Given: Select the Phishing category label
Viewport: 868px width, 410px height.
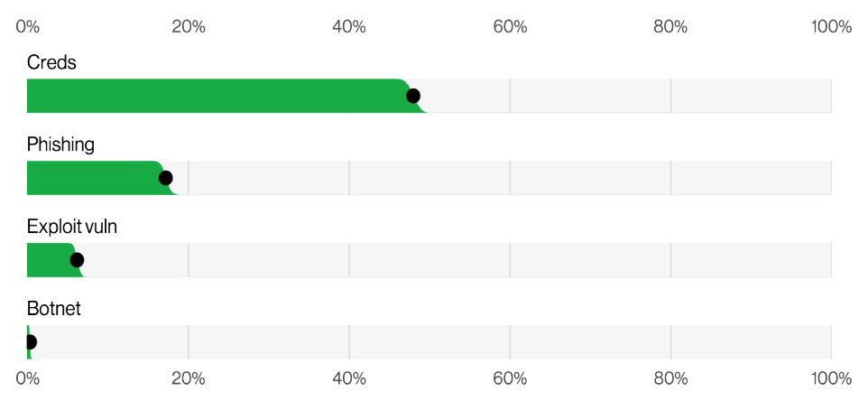Looking at the screenshot, I should pyautogui.click(x=60, y=144).
